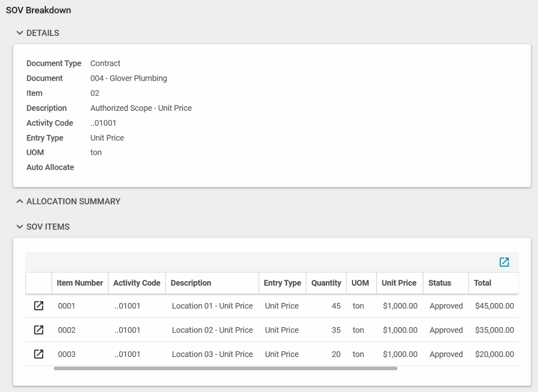Sort by Status column header
The image size is (538, 392).
click(x=440, y=283)
